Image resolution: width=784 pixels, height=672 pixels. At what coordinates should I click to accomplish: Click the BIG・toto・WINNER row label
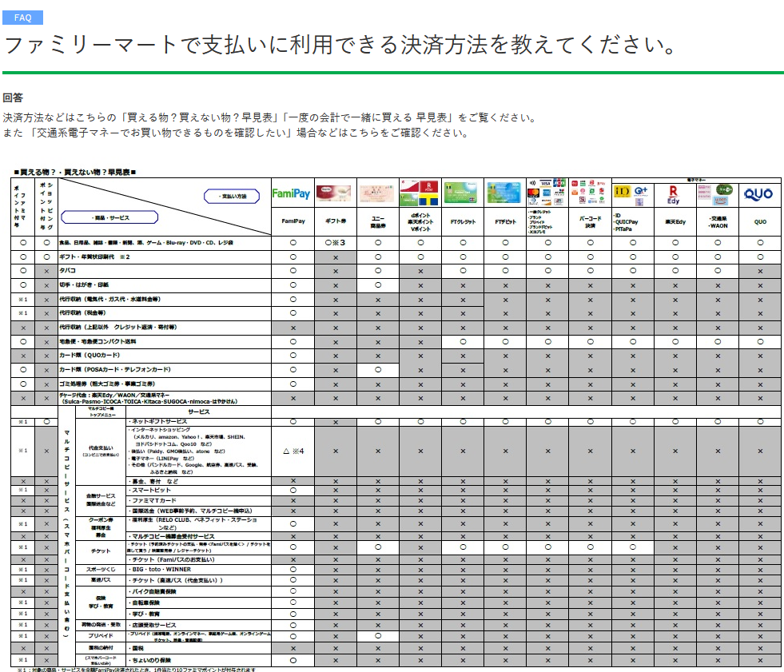point(160,569)
